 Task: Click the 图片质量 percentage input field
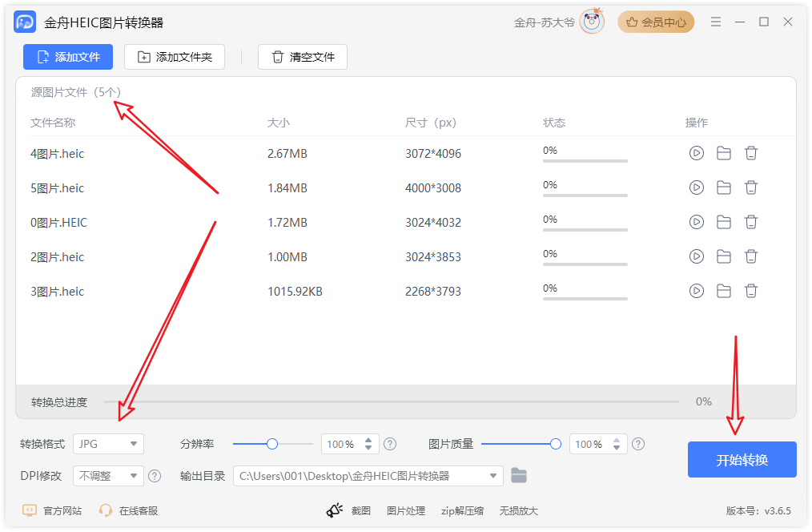[589, 444]
